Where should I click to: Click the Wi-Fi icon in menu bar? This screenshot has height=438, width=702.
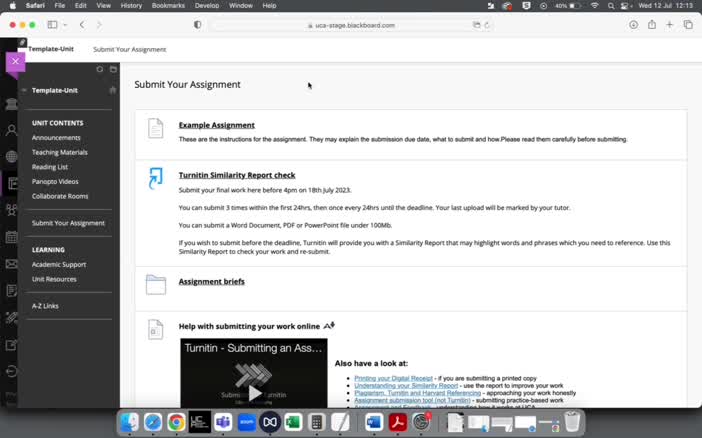[x=595, y=6]
